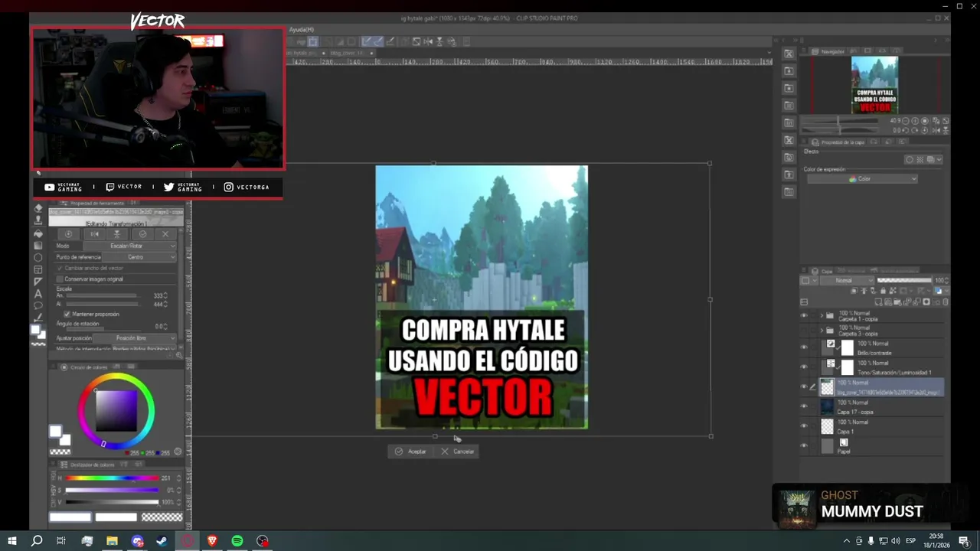Hide the Papel layer
The height and width of the screenshot is (551, 980).
[x=804, y=446]
